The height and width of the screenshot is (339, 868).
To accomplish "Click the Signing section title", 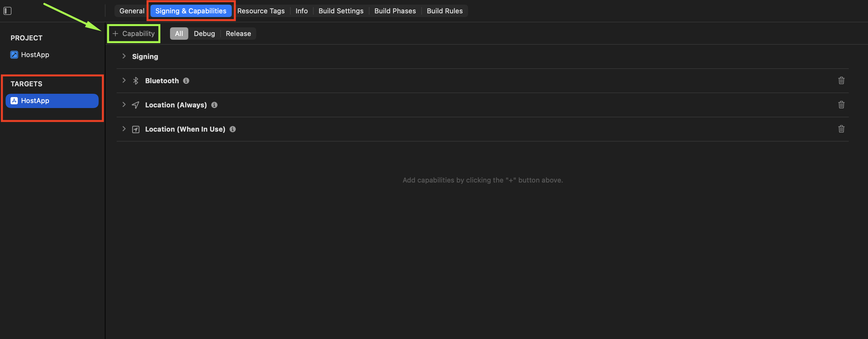I will [145, 56].
